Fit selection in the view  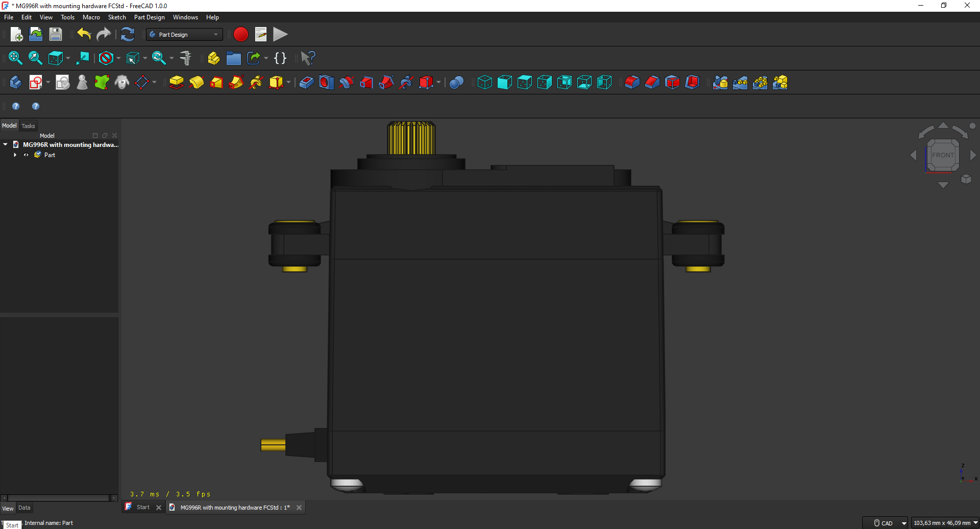click(x=35, y=58)
